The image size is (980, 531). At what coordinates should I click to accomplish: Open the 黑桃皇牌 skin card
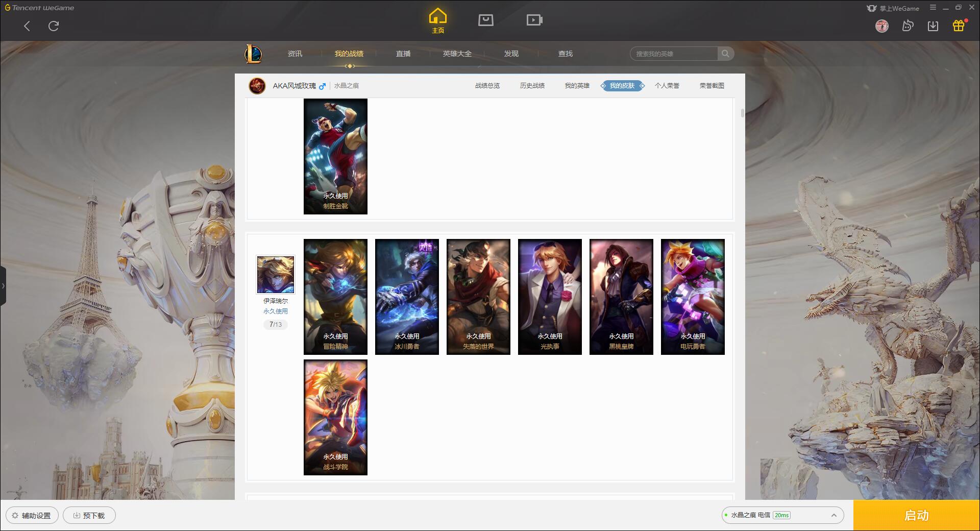(621, 297)
